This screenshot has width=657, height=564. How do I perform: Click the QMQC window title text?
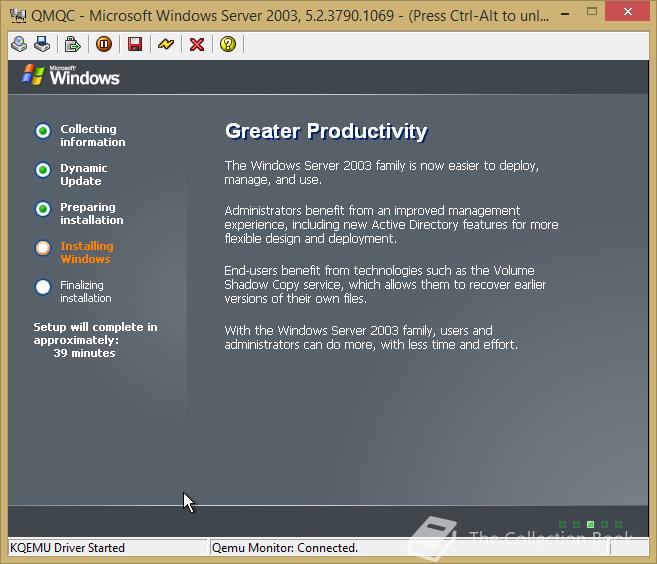tap(290, 16)
